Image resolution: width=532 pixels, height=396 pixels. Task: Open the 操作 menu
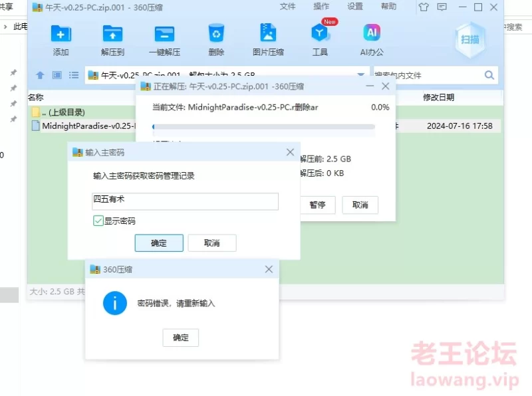click(x=321, y=7)
